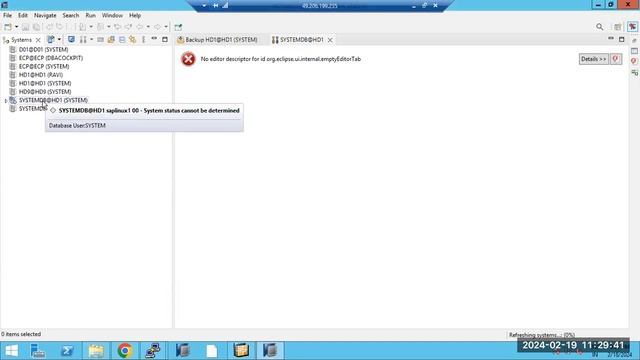This screenshot has width=640, height=360.
Task: Expand the SYSTEMDB@HD1 (SYSTEM) tree node
Action: click(5, 100)
